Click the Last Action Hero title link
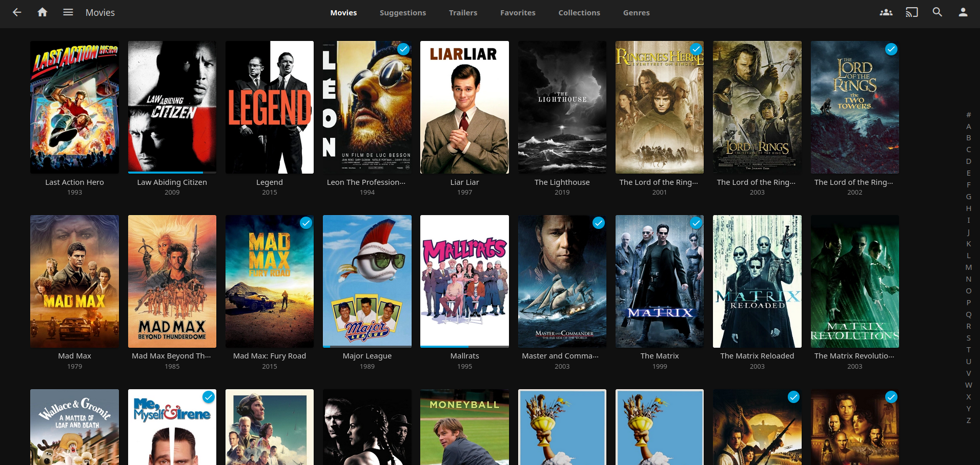Screen dimensions: 980x465 pos(74,182)
